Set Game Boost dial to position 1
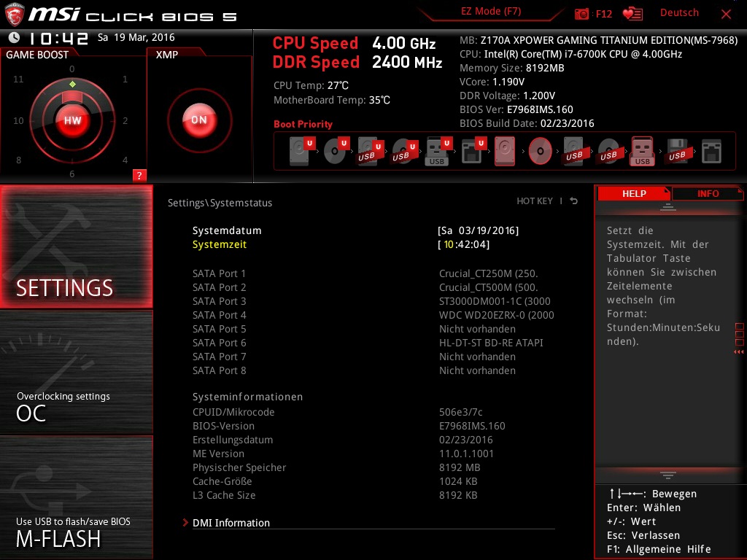 point(125,79)
